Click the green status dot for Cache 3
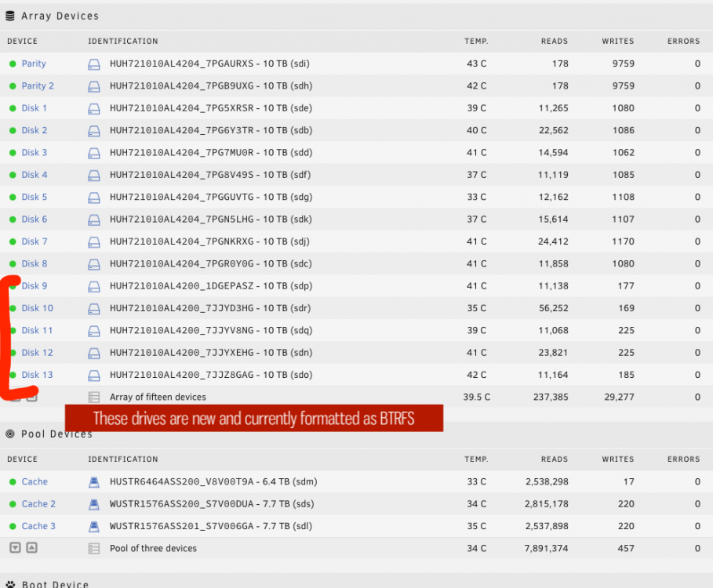This screenshot has width=713, height=588. point(13,527)
